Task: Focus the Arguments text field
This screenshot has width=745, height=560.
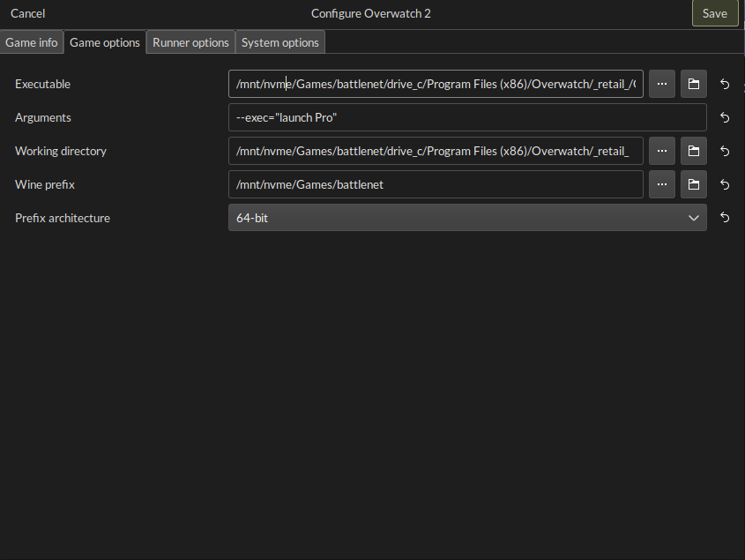Action: (x=467, y=117)
